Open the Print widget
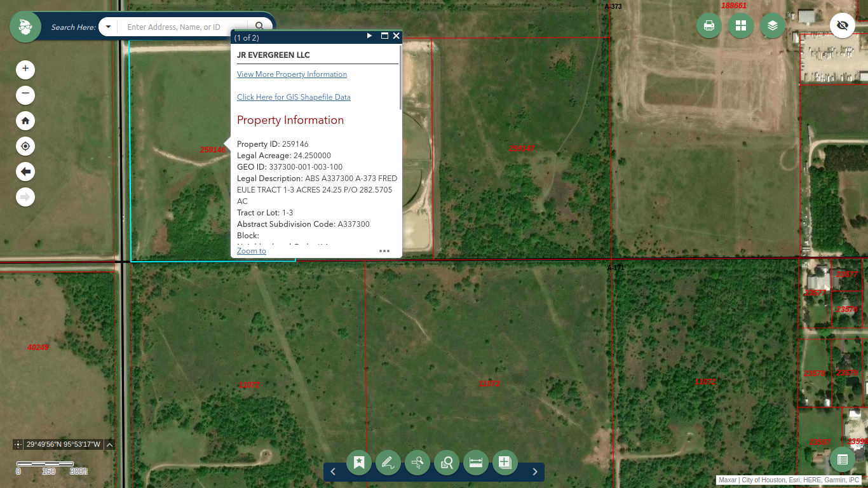The width and height of the screenshot is (868, 488). (x=709, y=25)
